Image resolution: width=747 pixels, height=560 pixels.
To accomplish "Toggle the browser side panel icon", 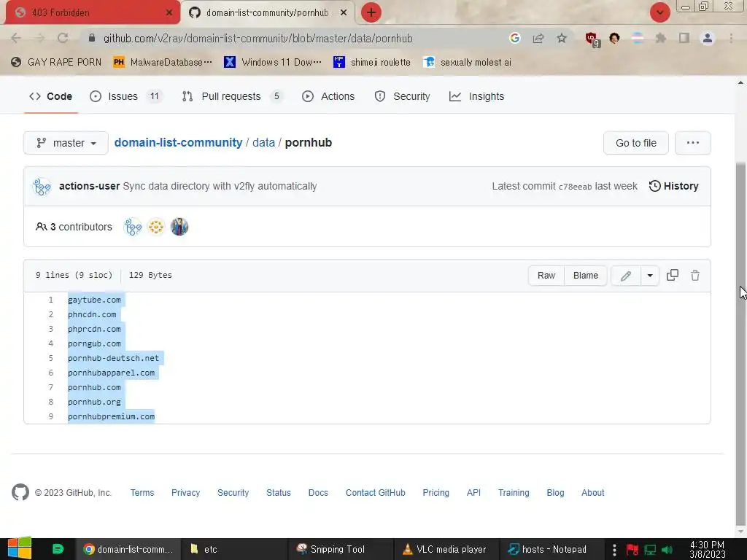I will pyautogui.click(x=684, y=38).
